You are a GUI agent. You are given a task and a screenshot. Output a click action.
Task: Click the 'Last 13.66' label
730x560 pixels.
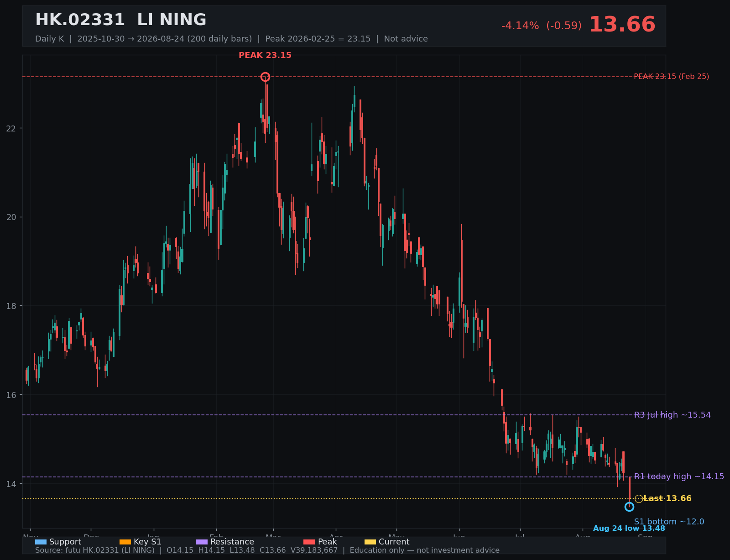[667, 498]
